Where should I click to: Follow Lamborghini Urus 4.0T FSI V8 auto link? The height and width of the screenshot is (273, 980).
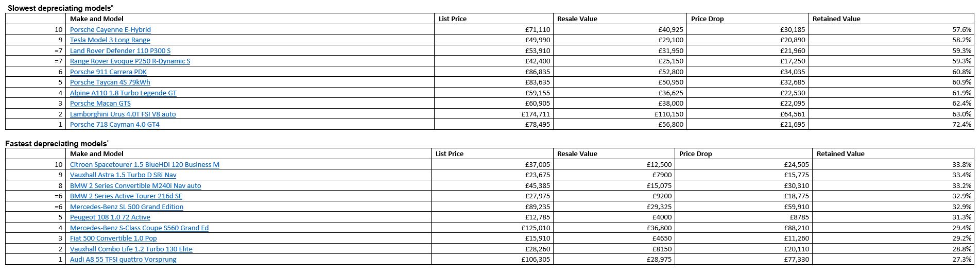point(123,114)
